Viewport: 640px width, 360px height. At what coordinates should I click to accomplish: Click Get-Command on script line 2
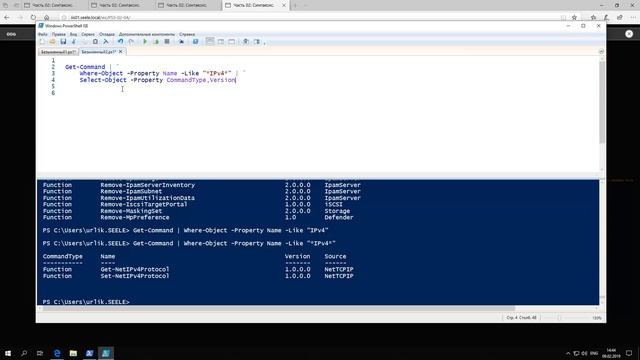(x=85, y=67)
